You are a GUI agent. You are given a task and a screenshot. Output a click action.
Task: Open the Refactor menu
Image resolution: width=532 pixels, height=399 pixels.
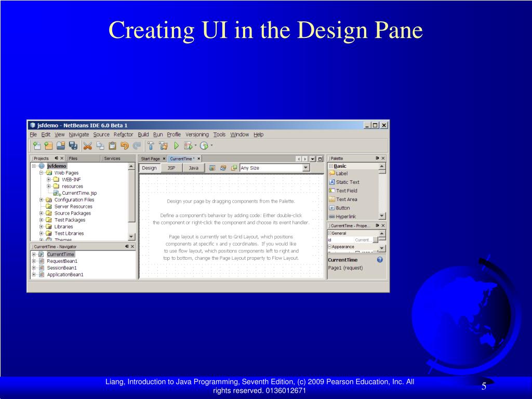pos(123,135)
